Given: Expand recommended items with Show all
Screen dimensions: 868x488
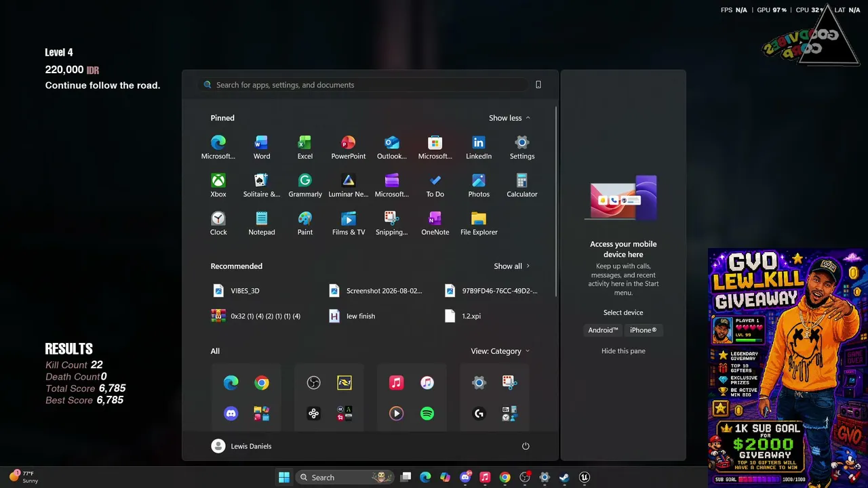Looking at the screenshot, I should point(511,266).
